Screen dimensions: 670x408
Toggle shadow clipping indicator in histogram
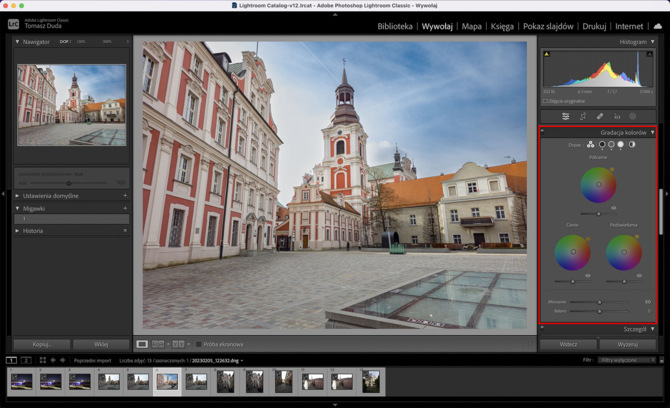point(547,54)
